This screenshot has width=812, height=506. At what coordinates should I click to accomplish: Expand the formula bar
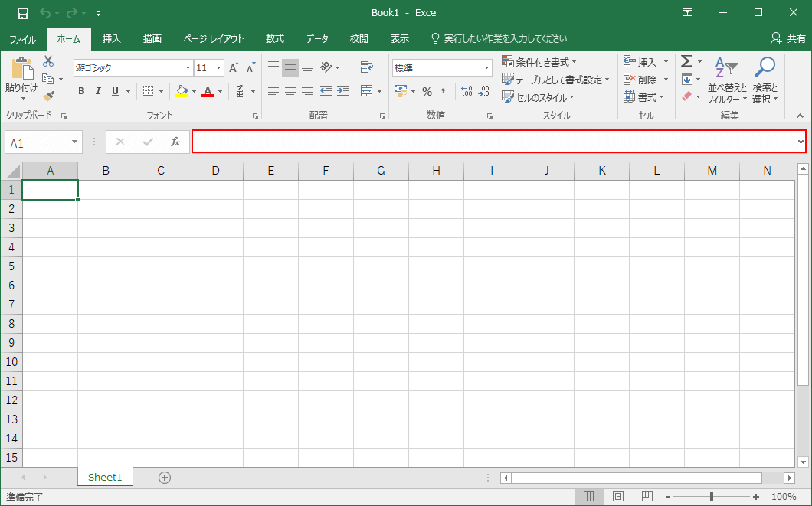(801, 142)
